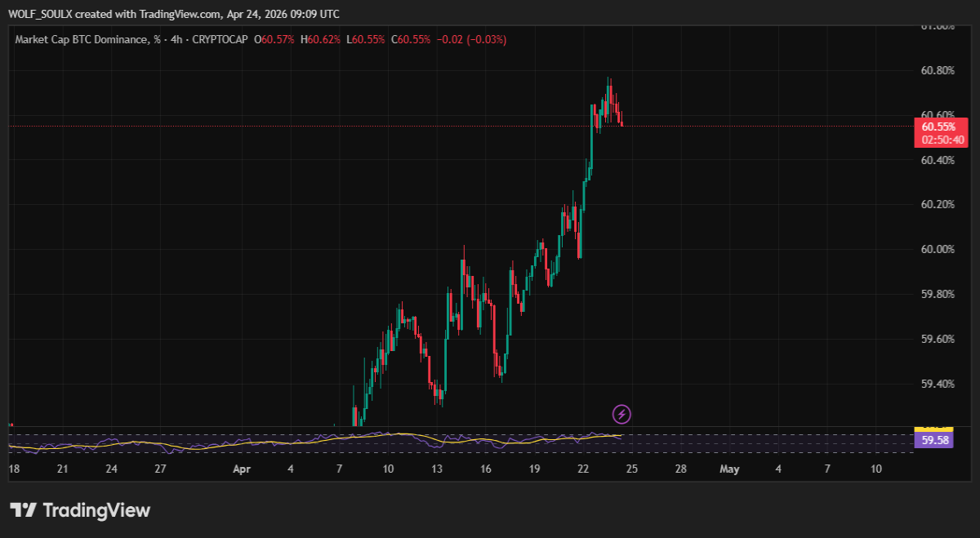Click the 22 date label on time axis
This screenshot has height=538, width=980.
(x=583, y=469)
